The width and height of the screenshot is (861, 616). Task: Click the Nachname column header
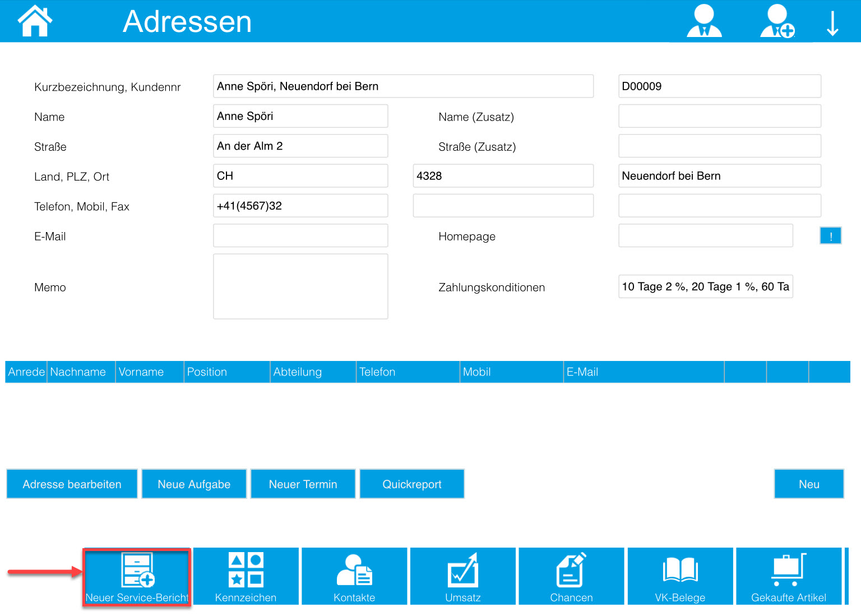point(81,372)
